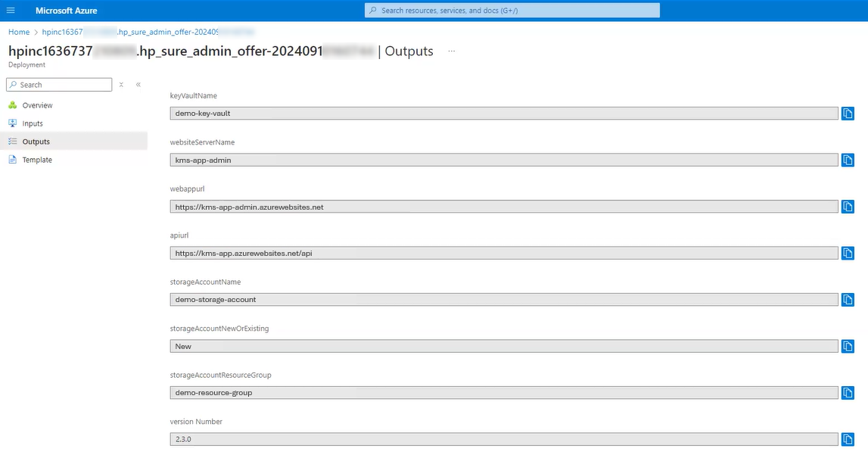Image resolution: width=868 pixels, height=458 pixels.
Task: Open the Template section
Action: coord(36,160)
